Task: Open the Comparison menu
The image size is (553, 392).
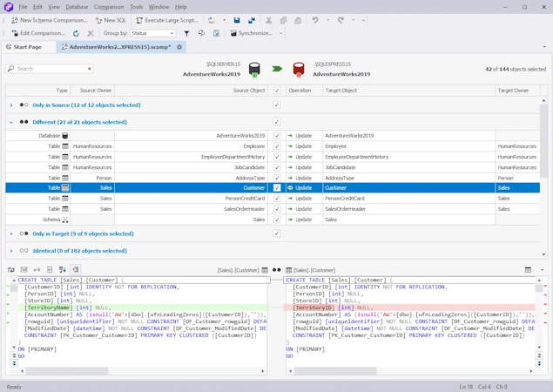Action: [x=109, y=7]
